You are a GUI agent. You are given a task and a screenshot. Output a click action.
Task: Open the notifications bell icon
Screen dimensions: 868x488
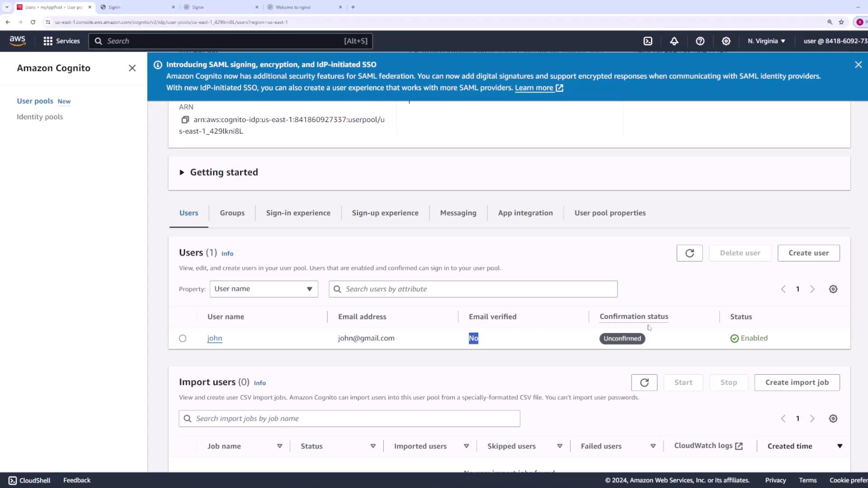tap(674, 41)
